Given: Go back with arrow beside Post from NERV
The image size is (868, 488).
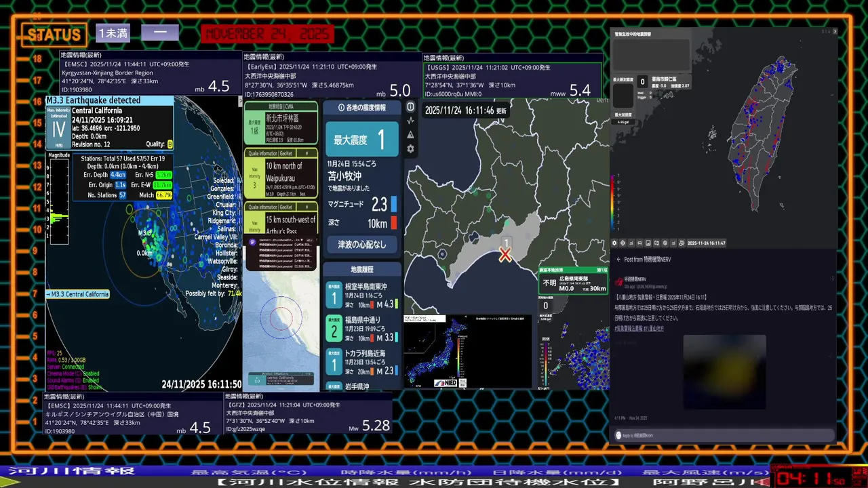Looking at the screenshot, I should click(618, 260).
